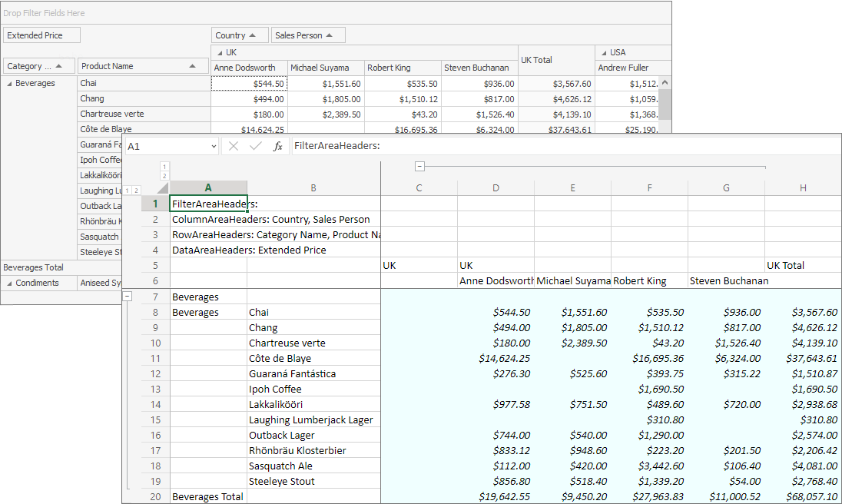Image resolution: width=842 pixels, height=504 pixels.
Task: Collapse the column group above column C
Action: click(420, 167)
